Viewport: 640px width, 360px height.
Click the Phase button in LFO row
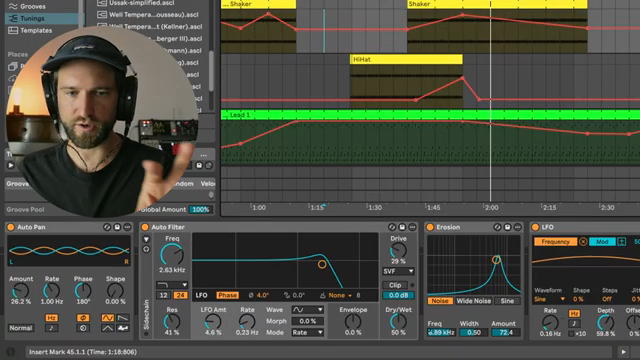click(227, 295)
